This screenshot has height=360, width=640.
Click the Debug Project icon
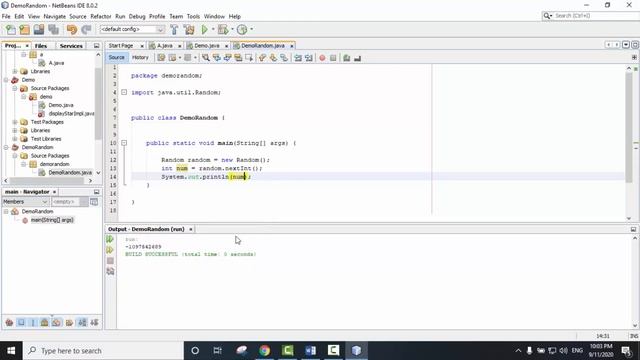click(x=223, y=29)
